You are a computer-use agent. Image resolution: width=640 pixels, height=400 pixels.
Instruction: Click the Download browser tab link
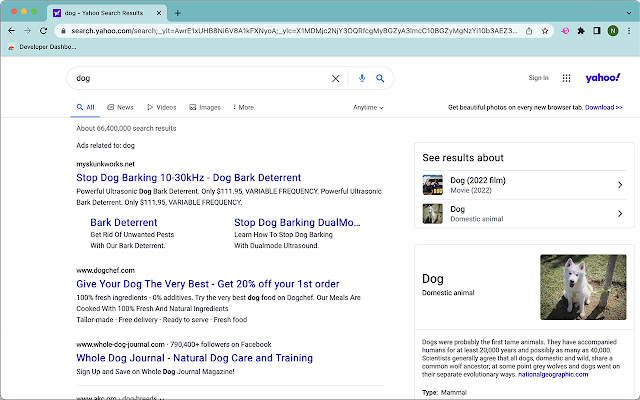click(x=604, y=107)
